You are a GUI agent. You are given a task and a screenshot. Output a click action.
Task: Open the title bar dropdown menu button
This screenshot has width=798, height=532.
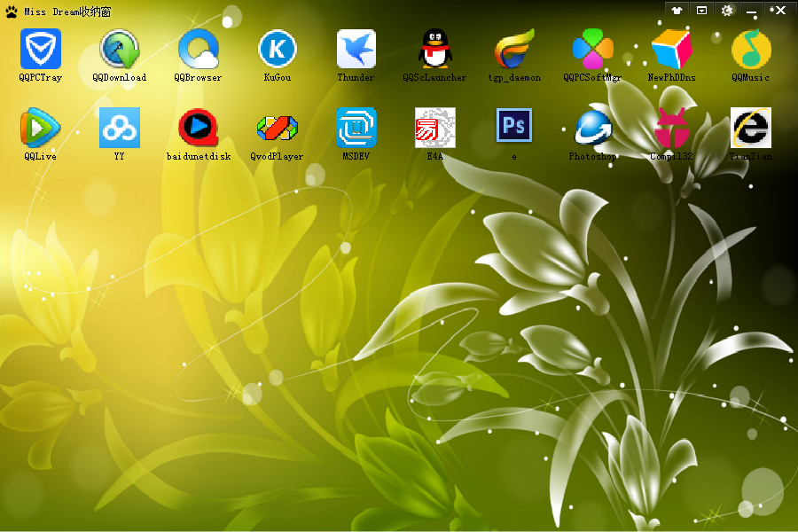coord(702,10)
